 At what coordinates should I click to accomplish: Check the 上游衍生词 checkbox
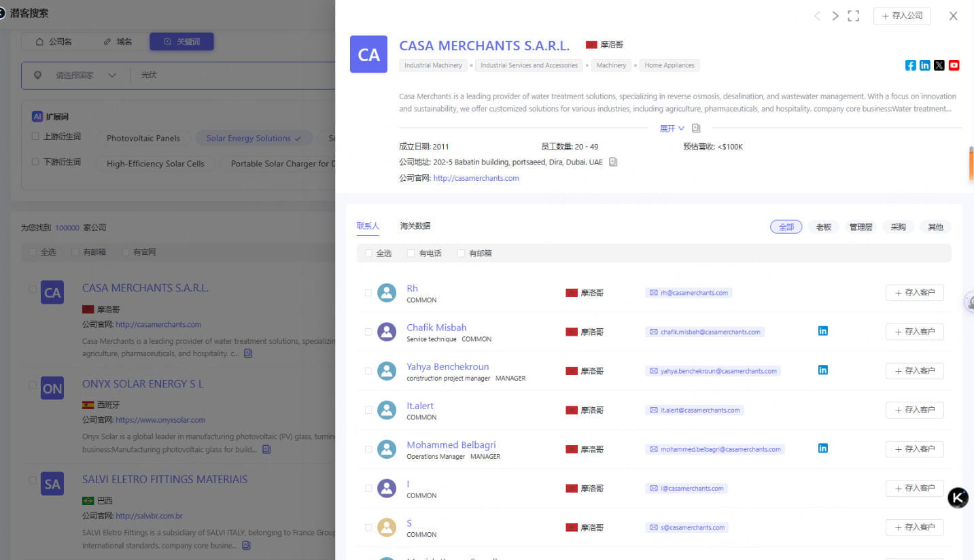[35, 137]
